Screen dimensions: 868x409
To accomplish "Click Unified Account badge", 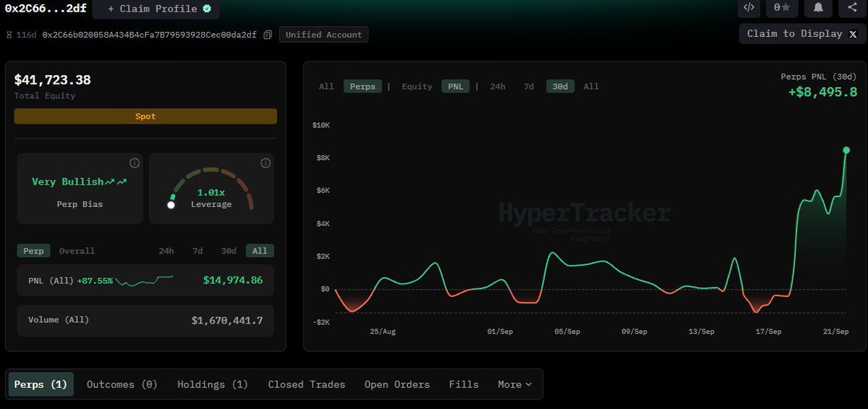I will pyautogui.click(x=323, y=35).
